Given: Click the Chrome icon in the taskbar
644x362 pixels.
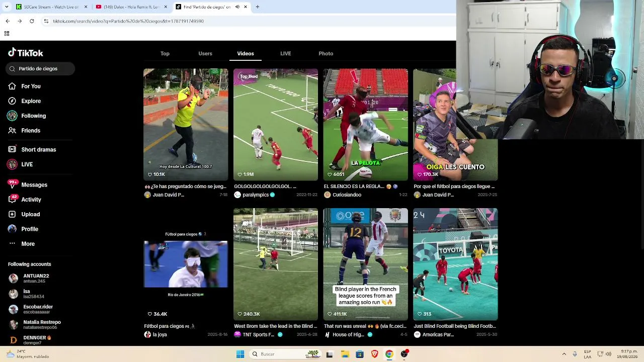Looking at the screenshot, I should click(389, 354).
